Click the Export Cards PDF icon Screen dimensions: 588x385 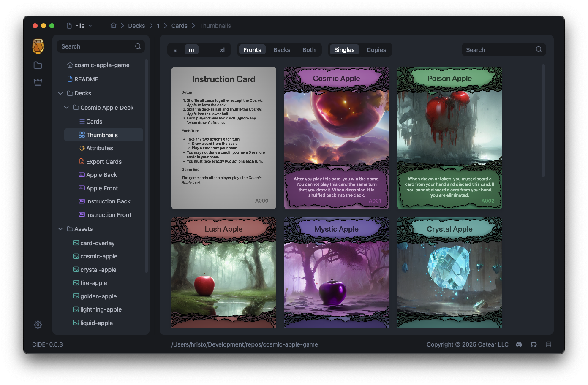pyautogui.click(x=82, y=161)
